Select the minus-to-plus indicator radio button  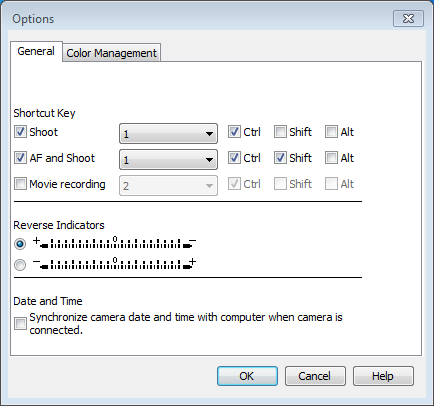20,265
